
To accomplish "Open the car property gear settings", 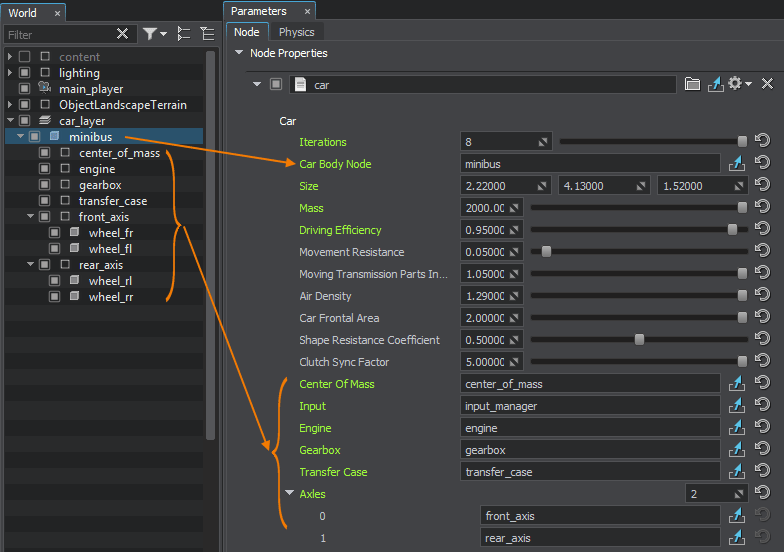I will click(738, 85).
